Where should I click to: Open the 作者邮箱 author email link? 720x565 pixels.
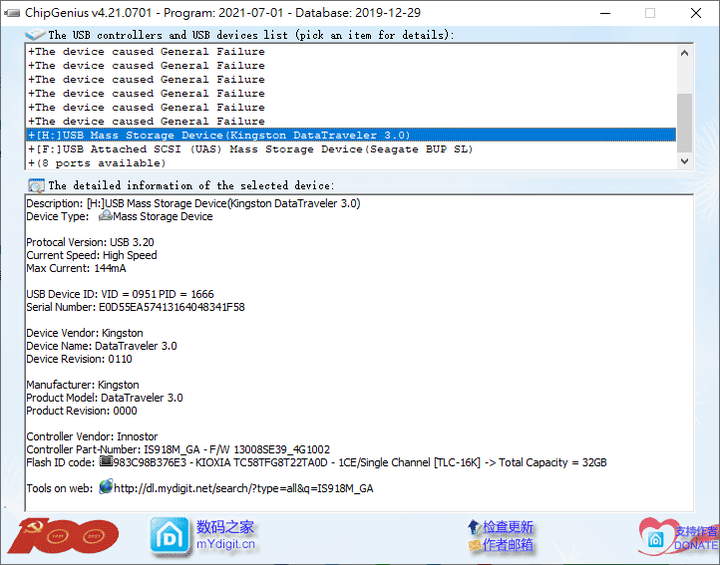[507, 545]
